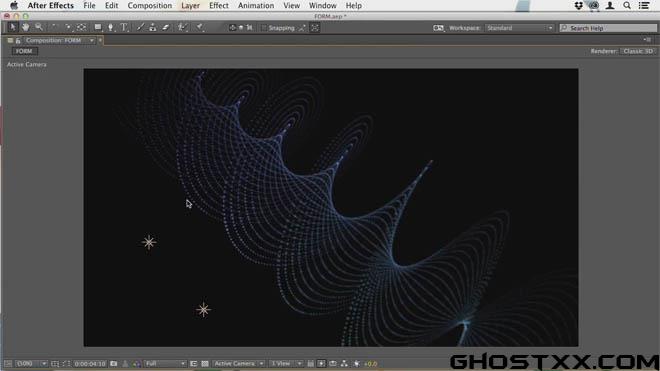Select the Zoom magnifier tool
This screenshot has height=371, width=660.
tap(39, 27)
